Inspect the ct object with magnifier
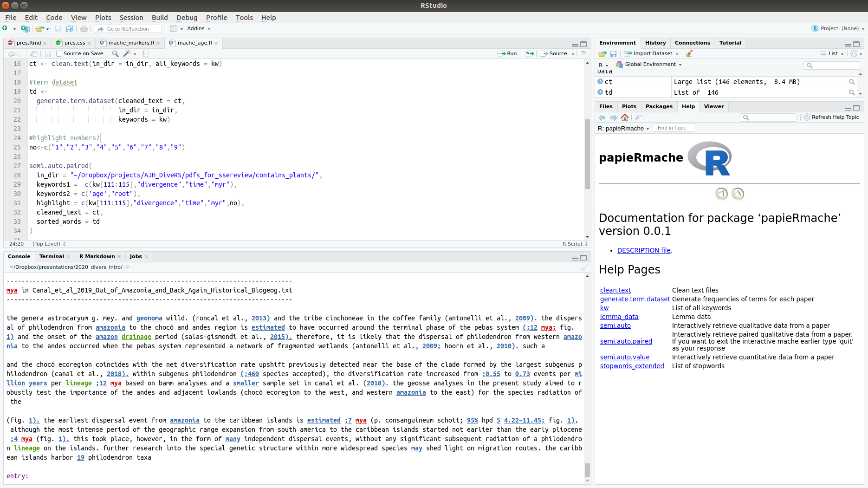 pos(852,82)
